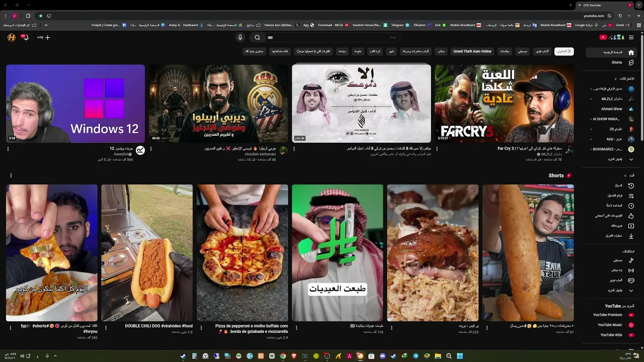644x362 pixels.
Task: Open Telegram from the taskbar
Action: click(x=416, y=356)
